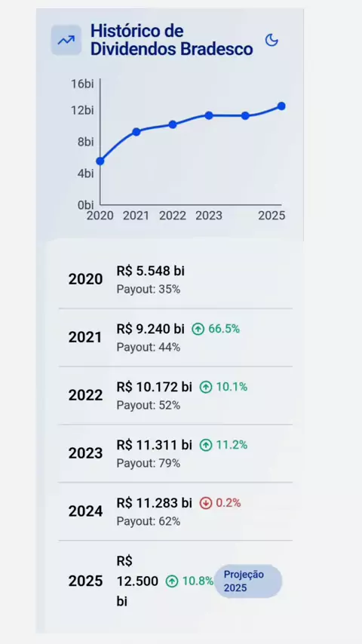
Task: Click the green up arrow next to 10.1%
Action: click(206, 387)
